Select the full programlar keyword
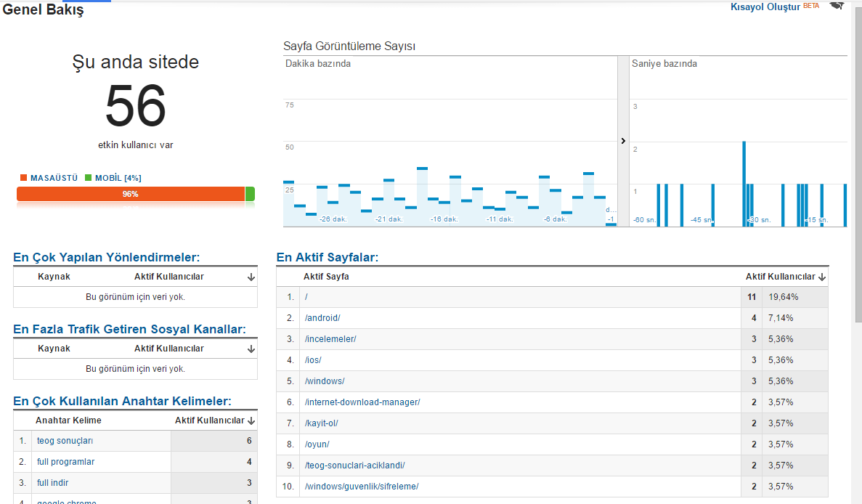Viewport: 862px width, 504px height. (x=65, y=462)
